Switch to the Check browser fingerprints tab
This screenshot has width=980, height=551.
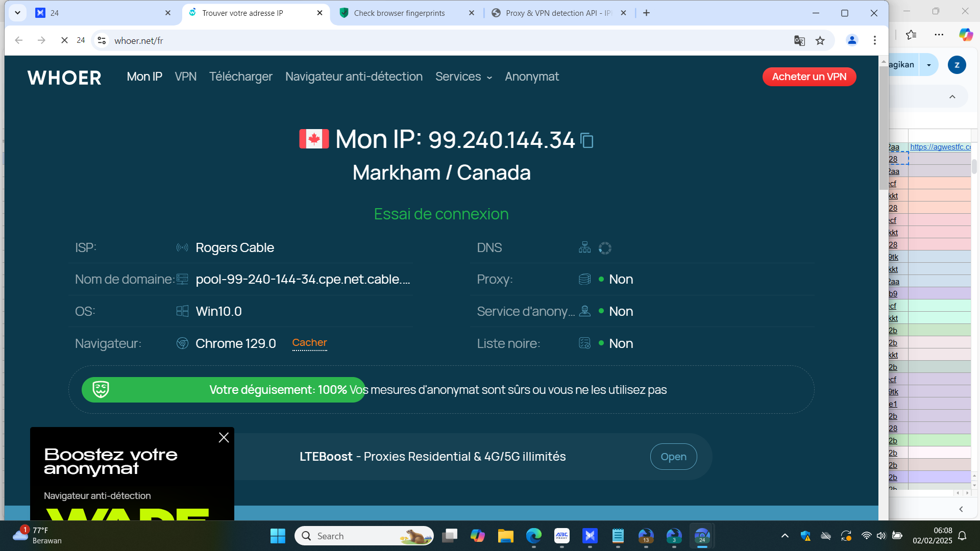pos(400,13)
